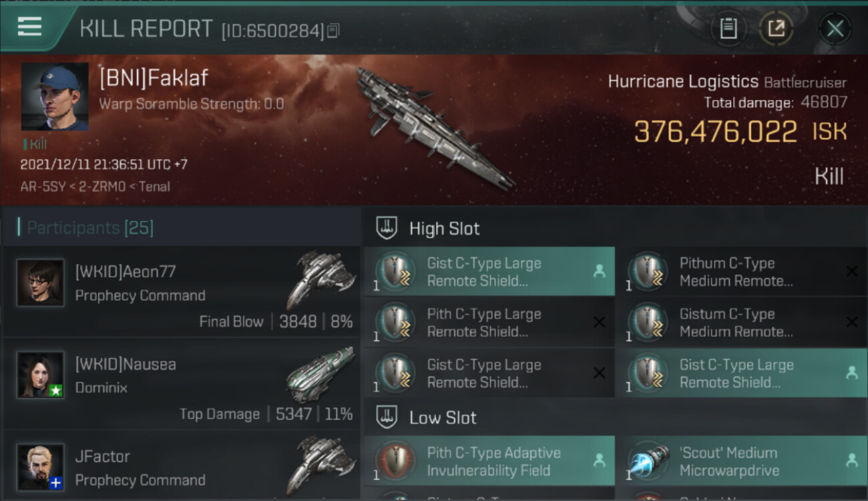This screenshot has width=868, height=501.
Task: Click Faklaf's pilot portrait
Action: point(54,97)
